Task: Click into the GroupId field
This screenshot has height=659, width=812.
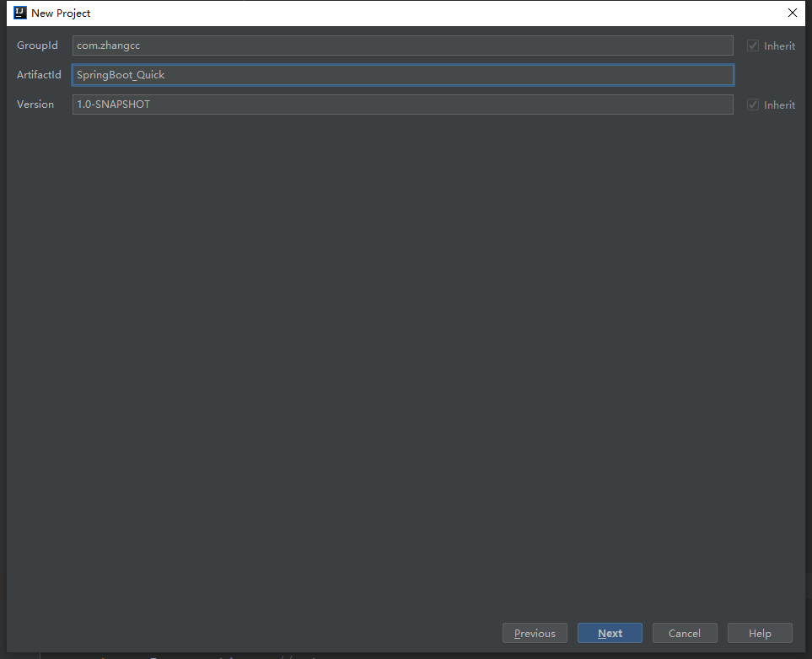Action: click(403, 46)
